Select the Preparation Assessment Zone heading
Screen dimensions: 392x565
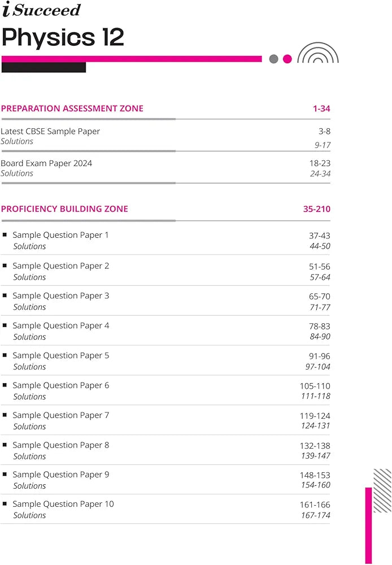pos(72,108)
